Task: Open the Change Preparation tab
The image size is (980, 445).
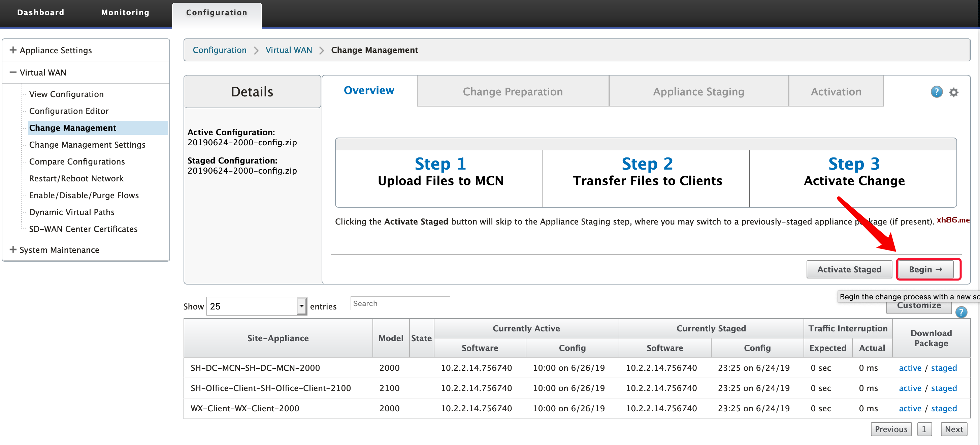Action: (x=513, y=91)
